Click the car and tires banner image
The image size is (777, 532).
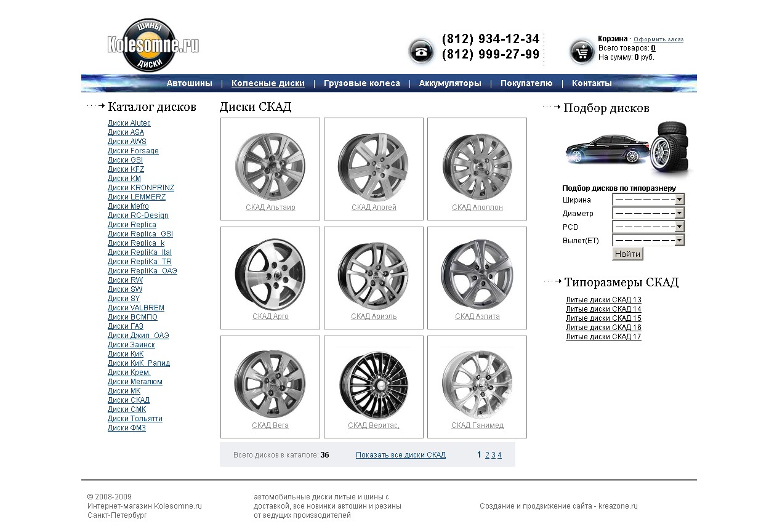[629, 148]
